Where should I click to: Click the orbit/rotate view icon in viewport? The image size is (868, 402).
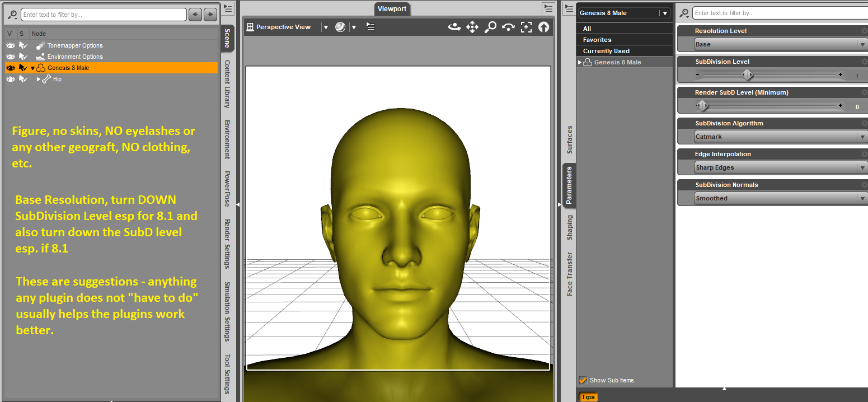click(x=454, y=27)
